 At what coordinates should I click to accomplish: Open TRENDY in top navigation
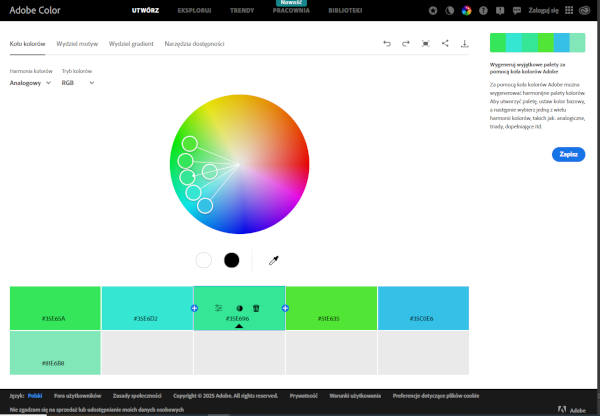[242, 10]
